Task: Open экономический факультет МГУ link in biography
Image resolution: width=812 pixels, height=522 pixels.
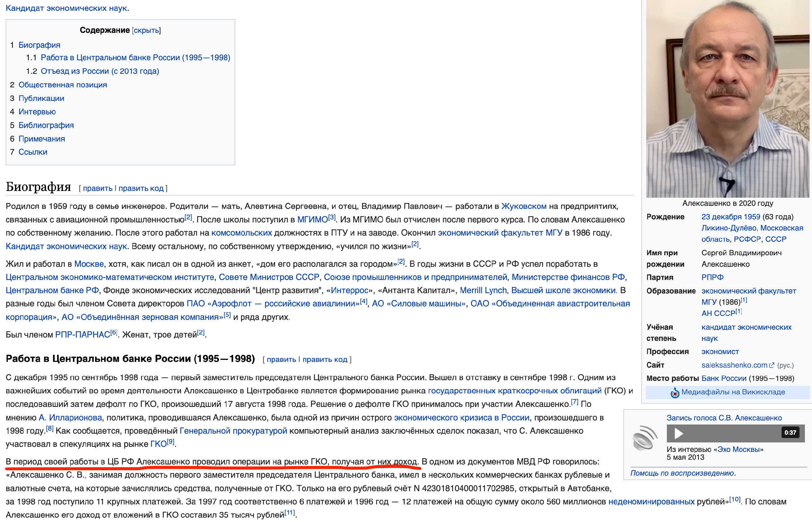Action: [x=500, y=233]
